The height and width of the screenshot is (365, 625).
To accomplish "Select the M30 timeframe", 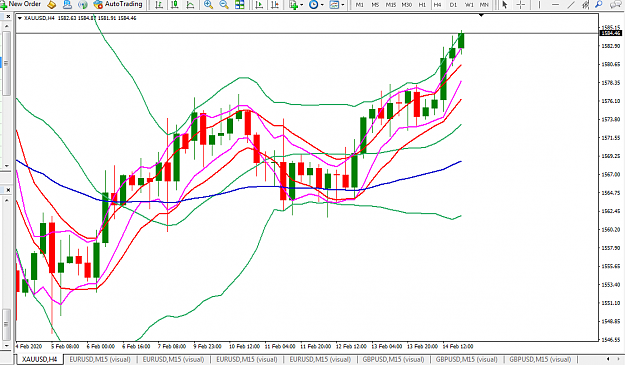I will coord(407,5).
